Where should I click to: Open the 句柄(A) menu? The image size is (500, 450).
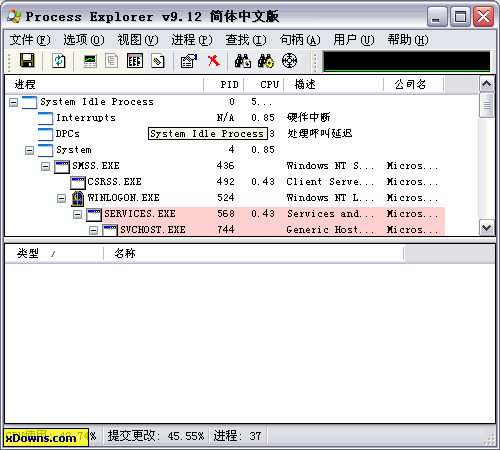coord(300,40)
